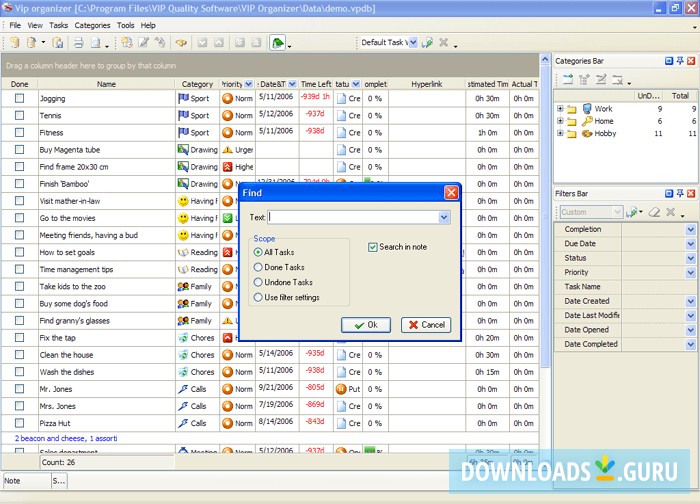Open the Categories menu
This screenshot has height=504, width=700.
coord(93,25)
